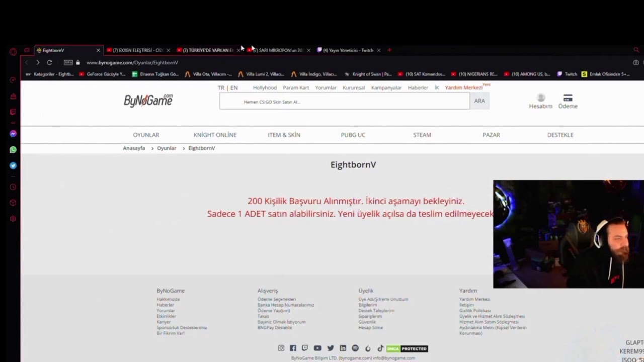
Task: Click the padlock site info icon
Action: [x=77, y=62]
